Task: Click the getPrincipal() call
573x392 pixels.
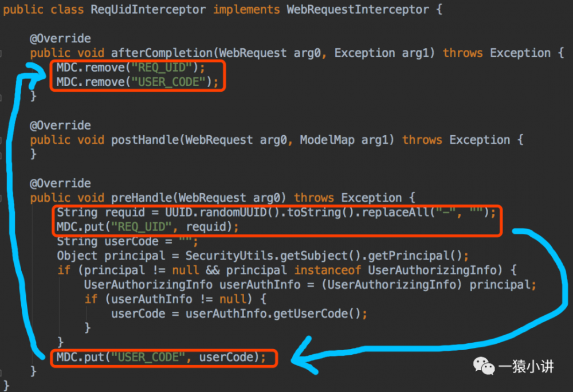Action: click(415, 256)
